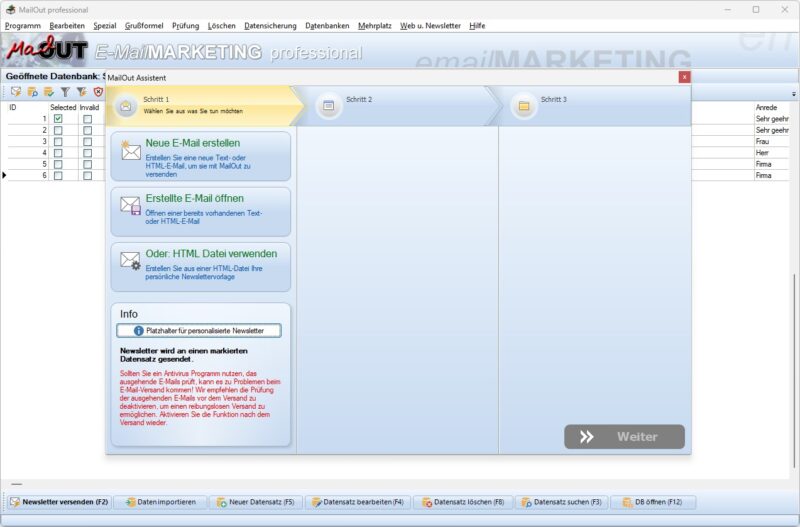
Task: Open the Programm menu
Action: (x=22, y=26)
